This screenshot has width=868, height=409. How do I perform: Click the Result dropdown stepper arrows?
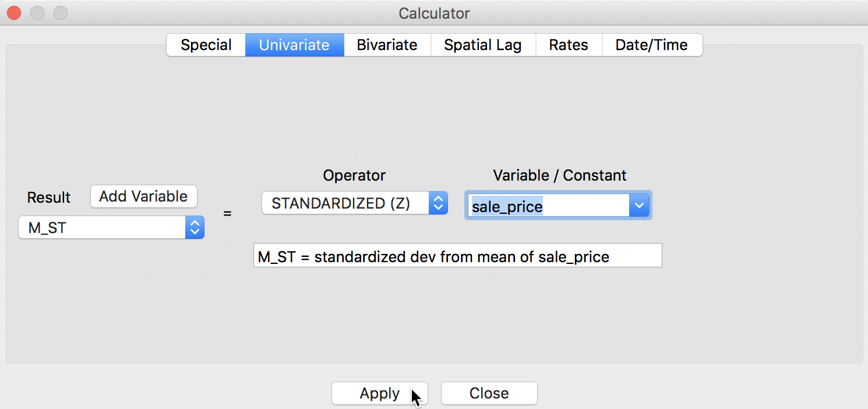pos(195,228)
